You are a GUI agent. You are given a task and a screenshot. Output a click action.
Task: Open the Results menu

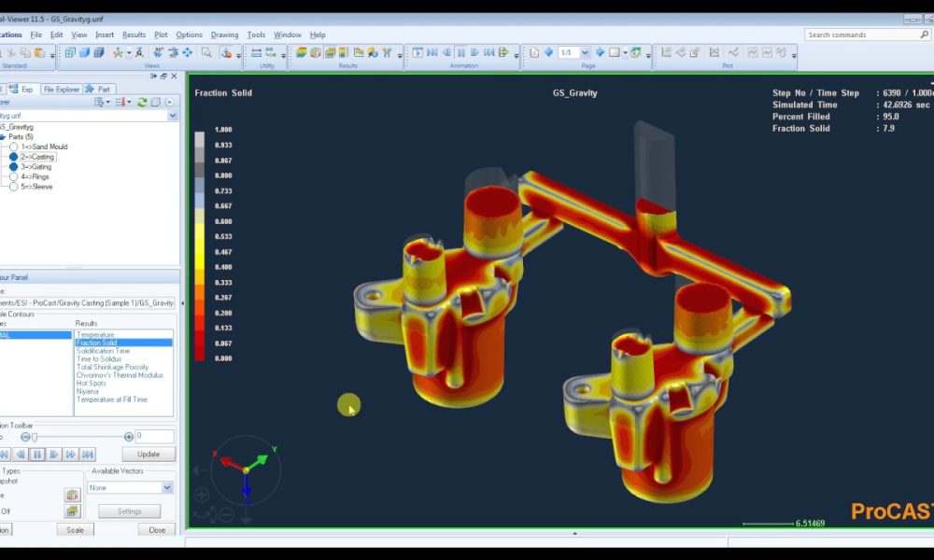point(134,35)
